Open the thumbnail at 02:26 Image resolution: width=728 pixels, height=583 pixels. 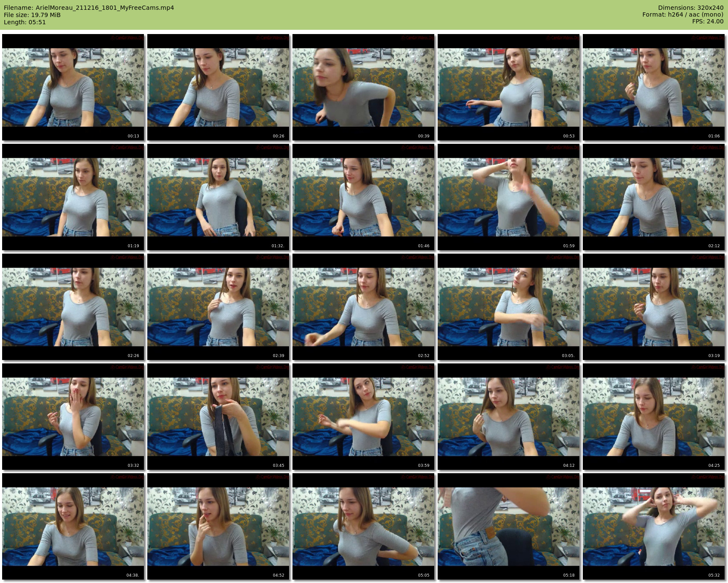click(73, 307)
